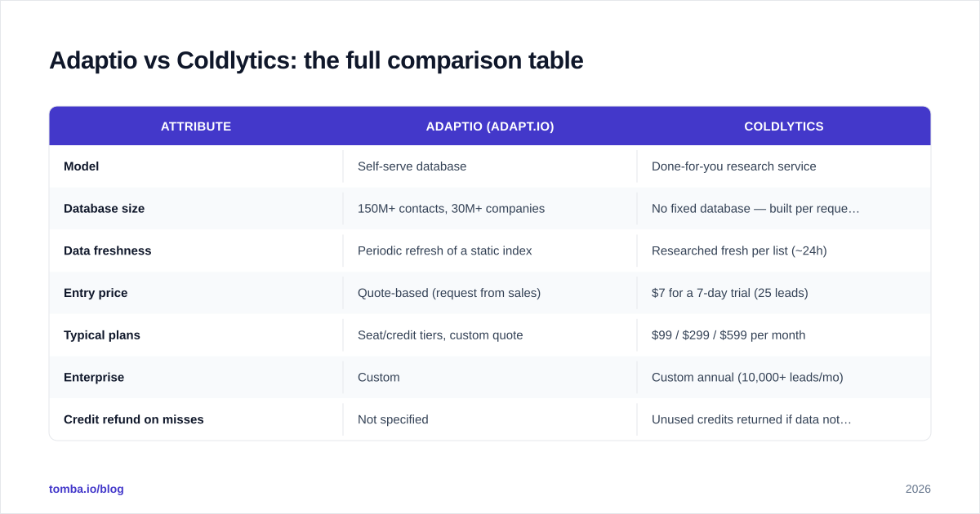Click the 'Done-for-you research service' cell
Image resolution: width=980 pixels, height=514 pixels.
tap(784, 166)
